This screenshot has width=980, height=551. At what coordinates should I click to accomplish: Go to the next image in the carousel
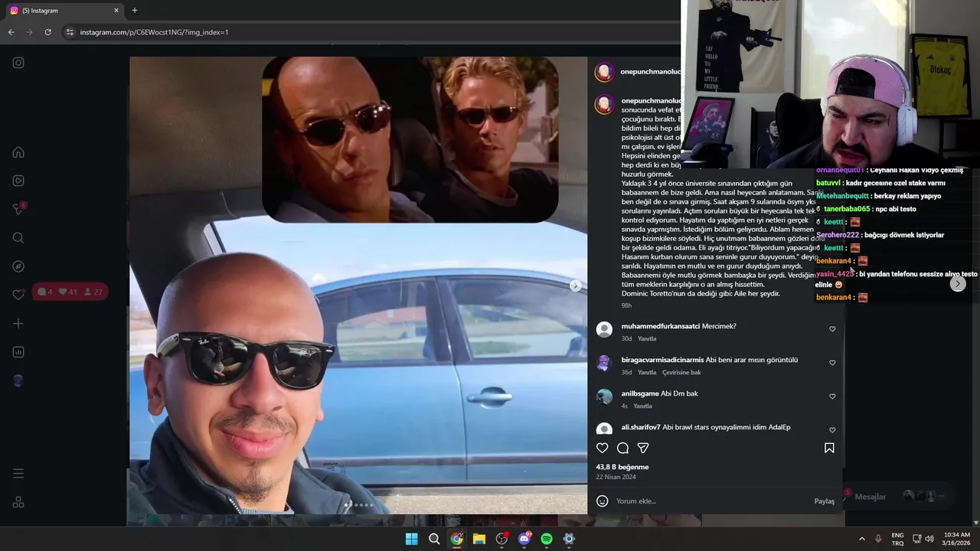pyautogui.click(x=576, y=285)
